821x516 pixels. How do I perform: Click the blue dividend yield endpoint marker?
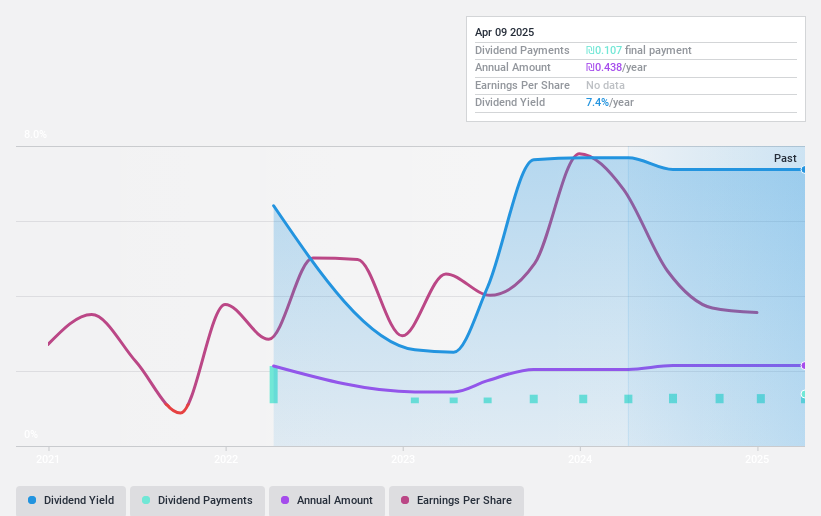(804, 170)
